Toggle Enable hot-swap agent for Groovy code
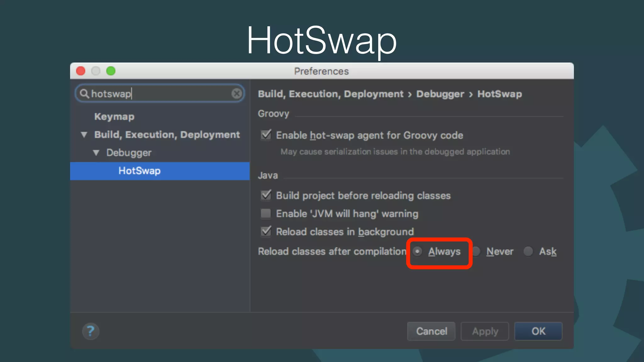The width and height of the screenshot is (644, 362). coord(266,135)
